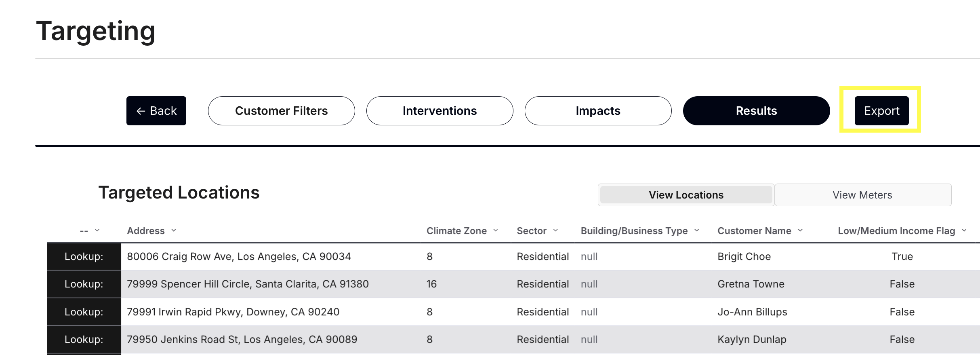Image resolution: width=980 pixels, height=355 pixels.
Task: Switch to the Interventions tab
Action: pyautogui.click(x=440, y=111)
